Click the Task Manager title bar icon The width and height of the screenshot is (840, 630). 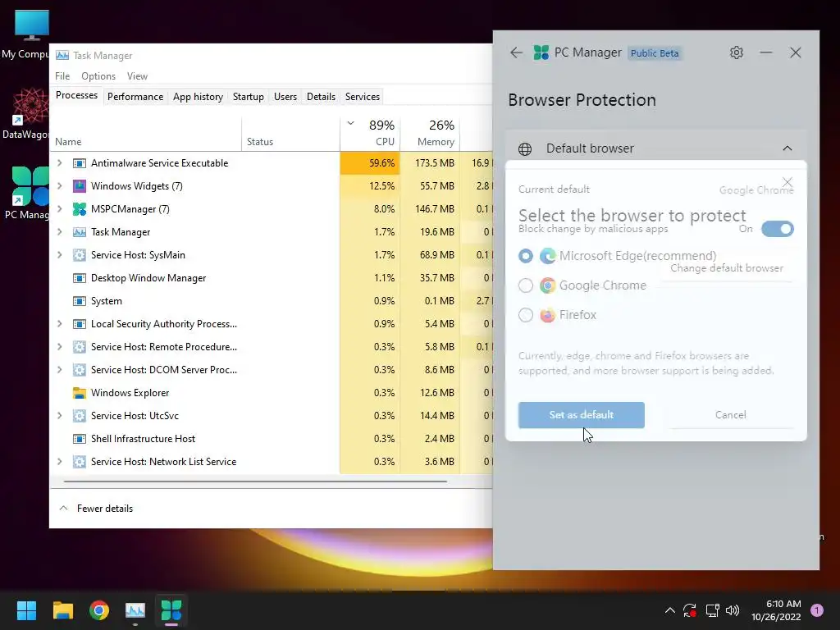click(x=62, y=55)
